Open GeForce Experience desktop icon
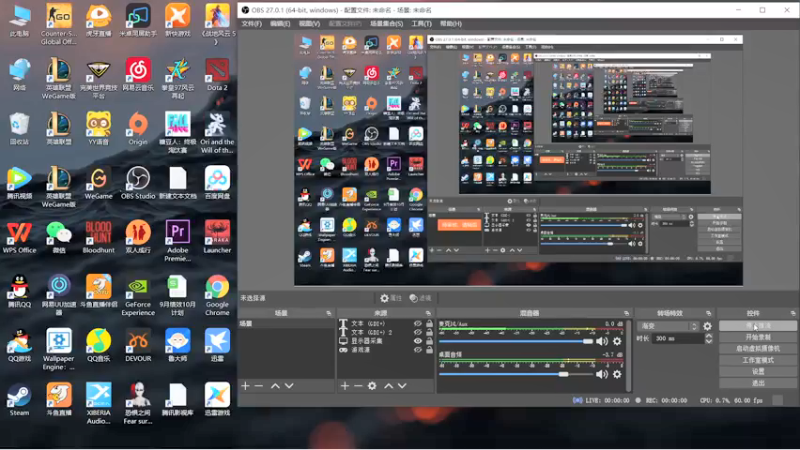 tap(138, 295)
